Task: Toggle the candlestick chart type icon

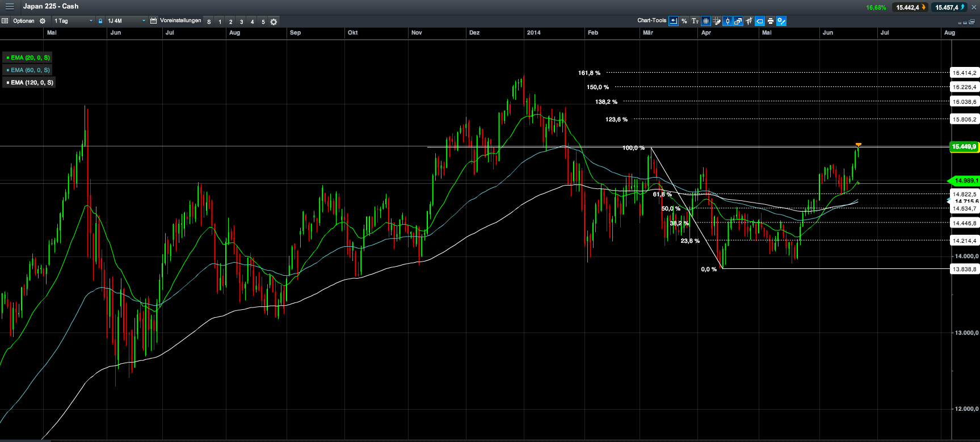Action: pos(727,21)
